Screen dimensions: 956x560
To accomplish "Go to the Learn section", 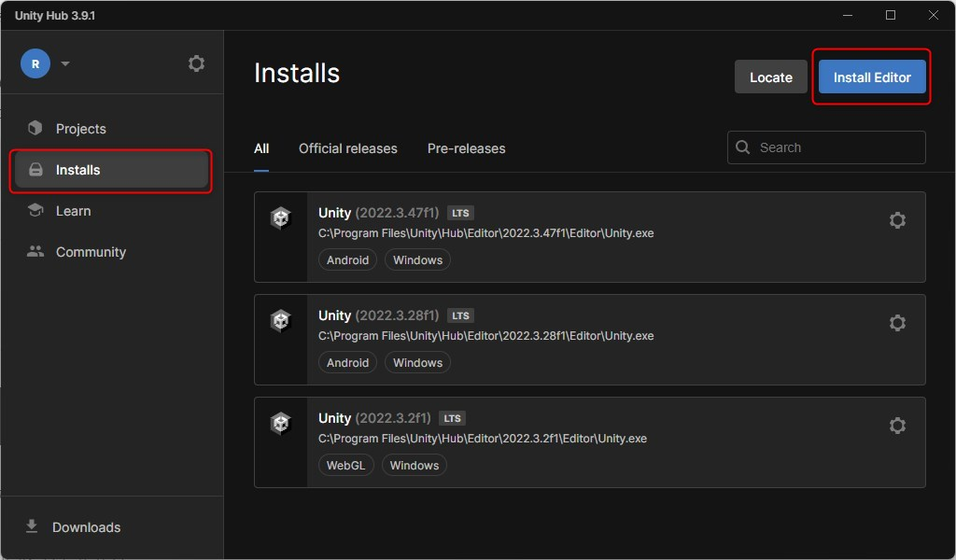I will [73, 211].
